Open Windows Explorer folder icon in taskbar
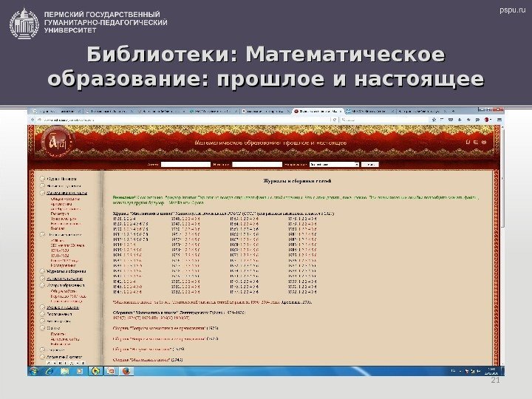The height and width of the screenshot is (399, 532). [x=64, y=371]
